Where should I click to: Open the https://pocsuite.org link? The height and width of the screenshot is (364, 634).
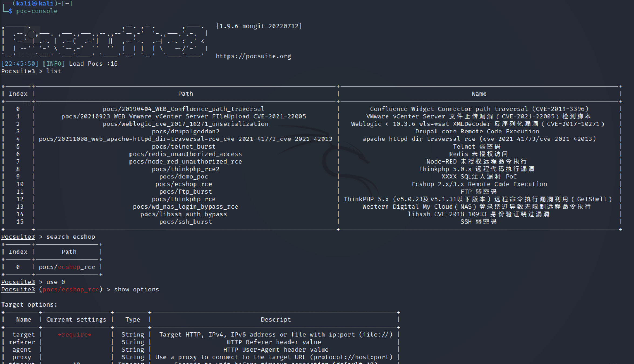253,56
